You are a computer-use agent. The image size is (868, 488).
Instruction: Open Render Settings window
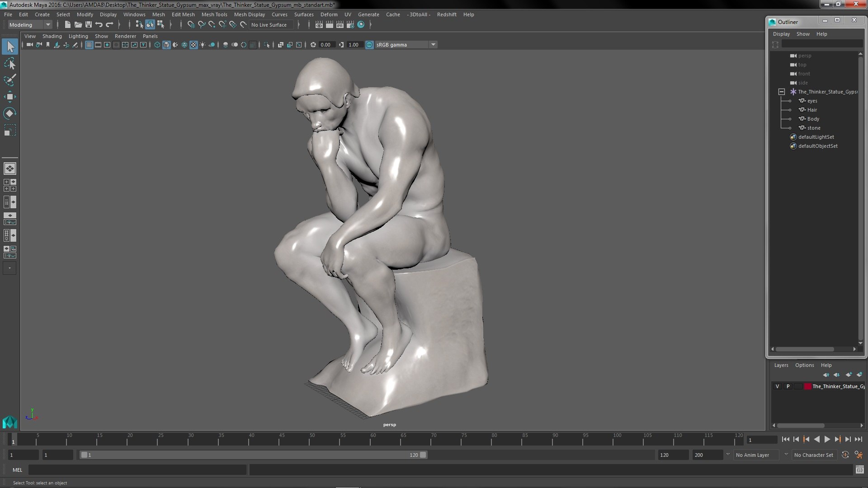coord(350,25)
